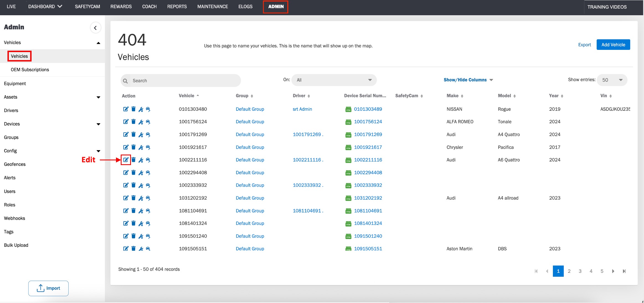644x303 pixels.
Task: Go to the previous page arrow
Action: point(547,271)
